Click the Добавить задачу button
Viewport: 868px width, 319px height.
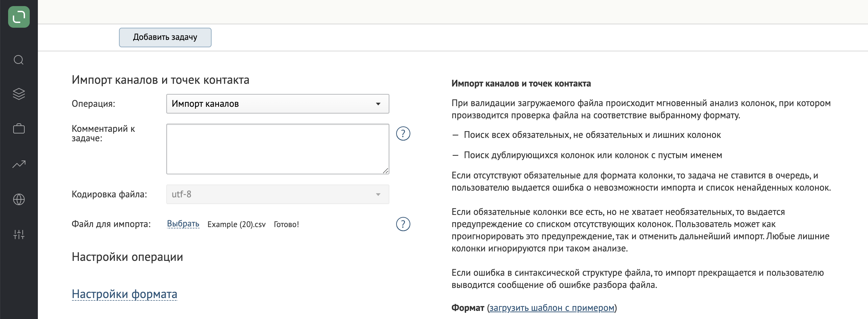[165, 38]
